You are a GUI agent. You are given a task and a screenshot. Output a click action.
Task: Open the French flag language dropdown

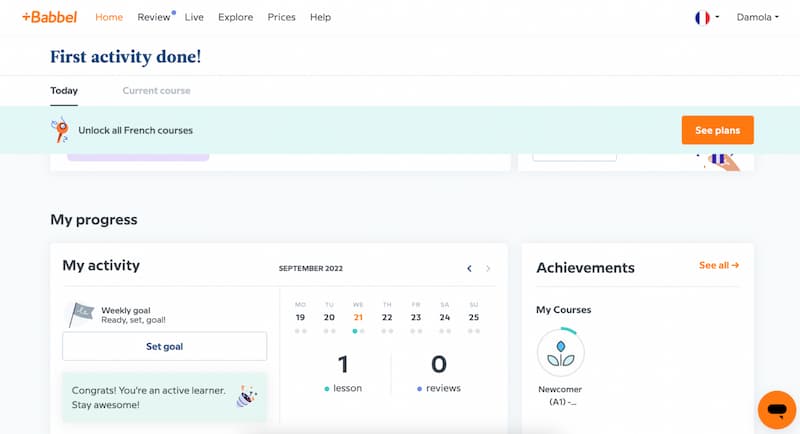pos(707,17)
